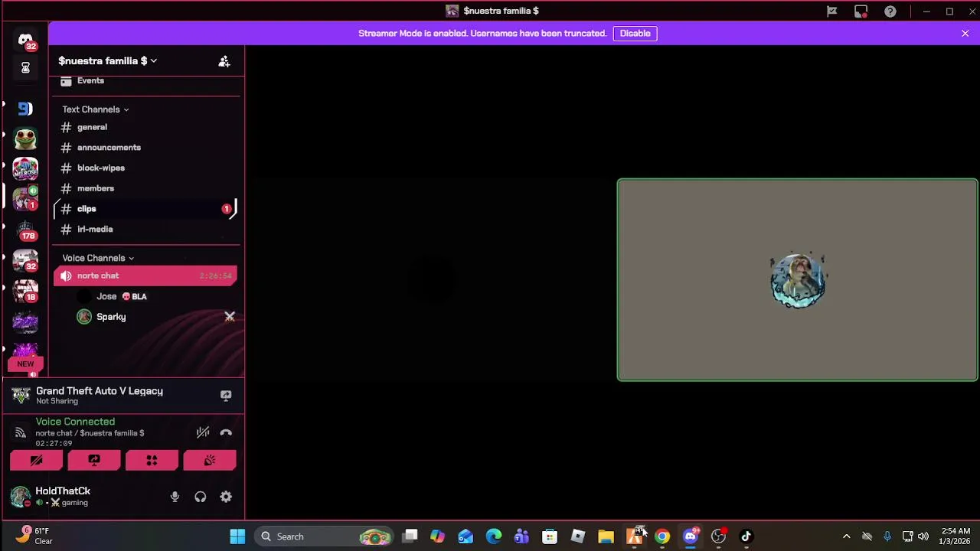This screenshot has width=980, height=551.
Task: Open voice connection signal details icon
Action: tap(21, 432)
